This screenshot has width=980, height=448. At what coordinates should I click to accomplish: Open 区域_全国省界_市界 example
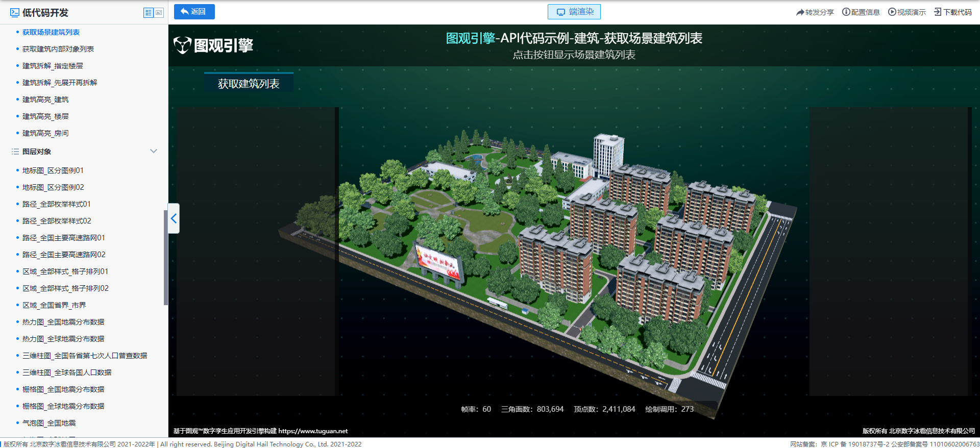point(54,305)
